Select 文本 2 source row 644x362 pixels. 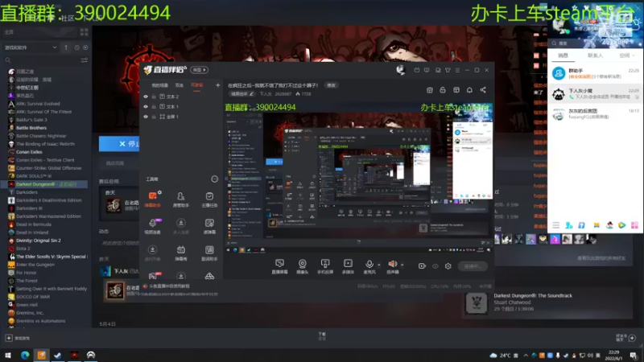[x=181, y=97]
